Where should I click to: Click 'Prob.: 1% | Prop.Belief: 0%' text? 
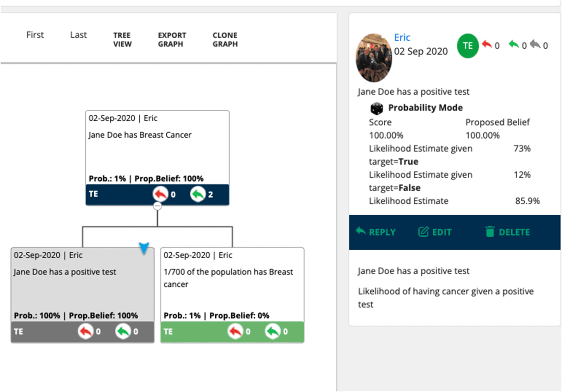click(x=216, y=316)
